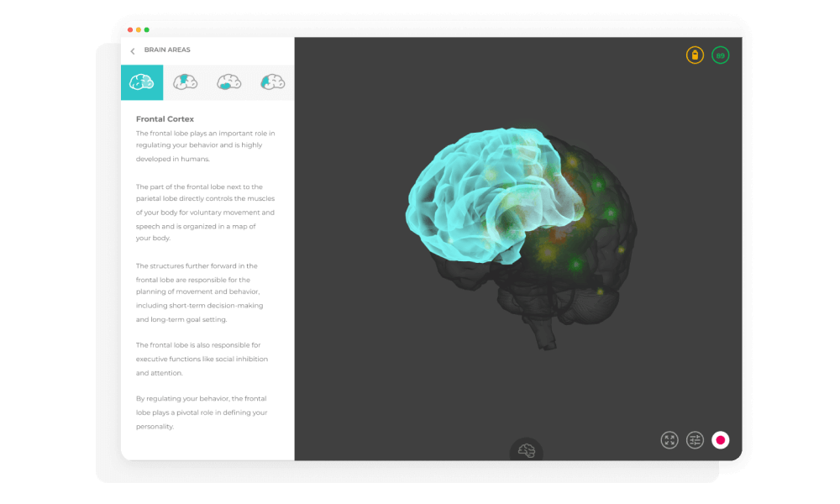The width and height of the screenshot is (840, 504).
Task: Click the paragraph starting 'The frontal lobe plays'
Action: pos(206,145)
